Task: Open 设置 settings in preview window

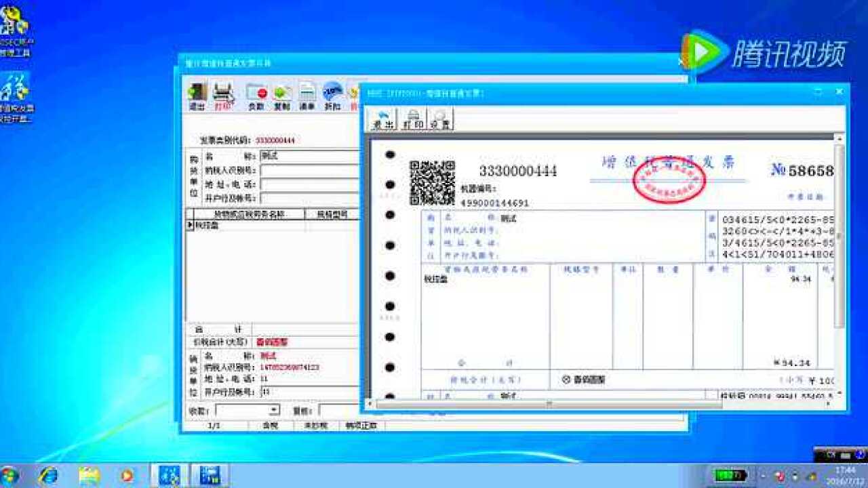Action: [440, 119]
